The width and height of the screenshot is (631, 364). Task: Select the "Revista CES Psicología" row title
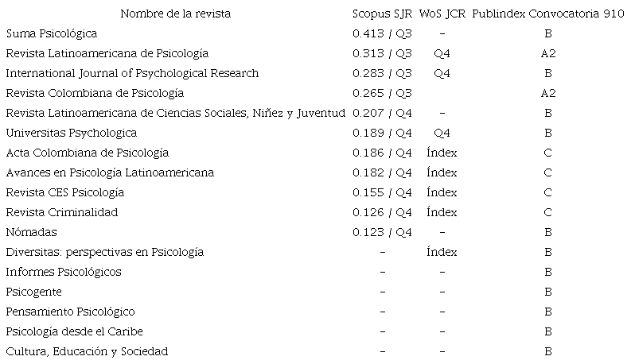pyautogui.click(x=65, y=192)
